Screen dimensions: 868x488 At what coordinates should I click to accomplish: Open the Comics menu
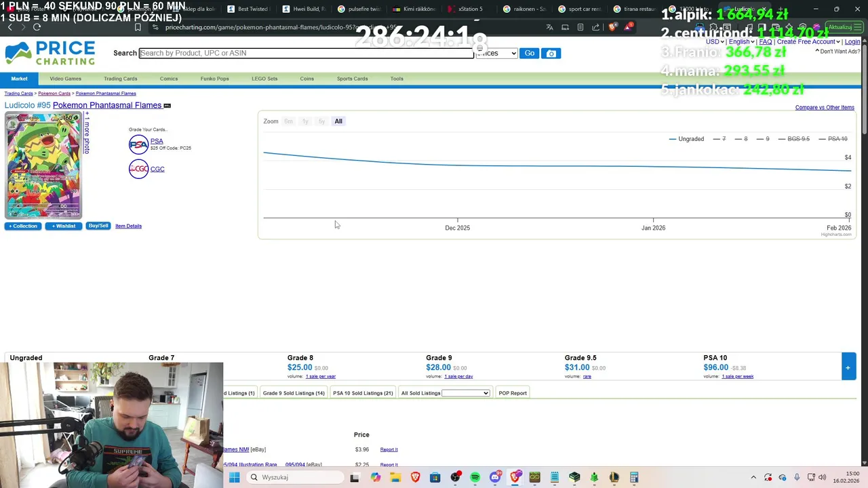pos(169,79)
